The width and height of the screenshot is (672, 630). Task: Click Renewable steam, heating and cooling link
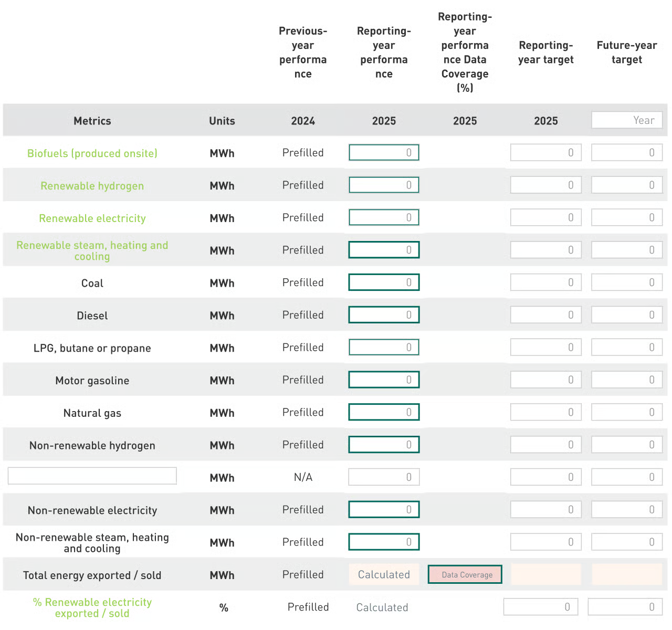92,251
